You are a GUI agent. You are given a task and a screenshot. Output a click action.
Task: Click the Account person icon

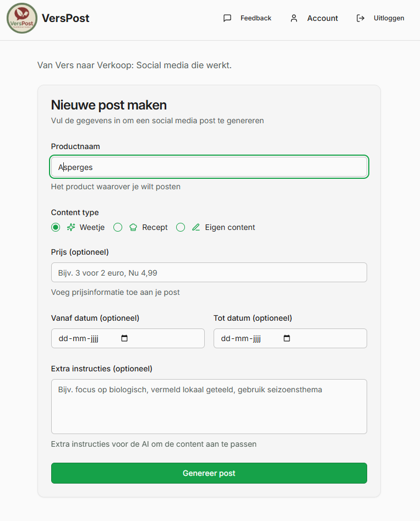click(294, 18)
